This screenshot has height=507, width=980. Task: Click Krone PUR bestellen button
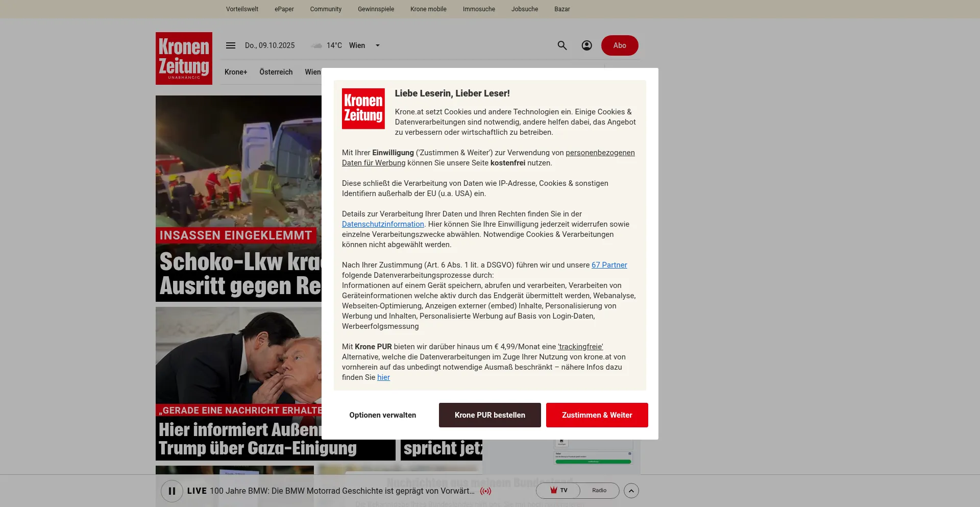489,415
